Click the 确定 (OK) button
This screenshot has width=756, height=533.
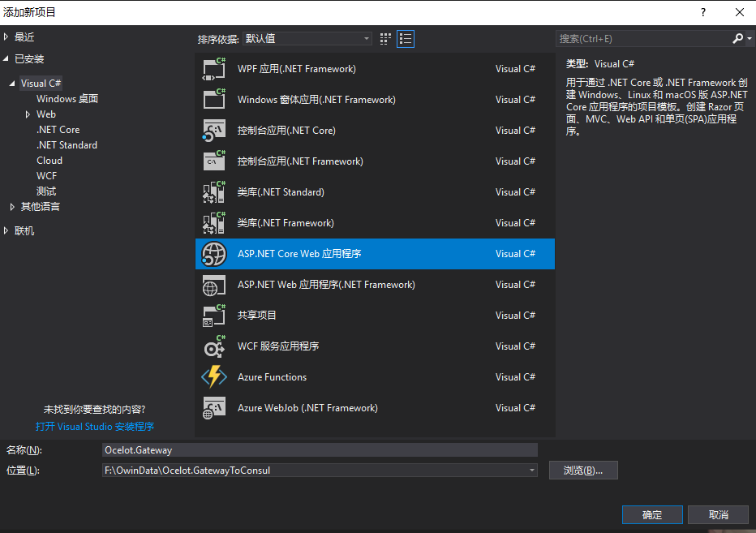(x=652, y=514)
